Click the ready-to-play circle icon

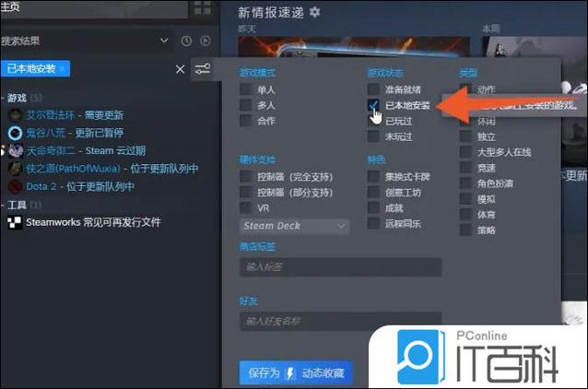pos(206,41)
